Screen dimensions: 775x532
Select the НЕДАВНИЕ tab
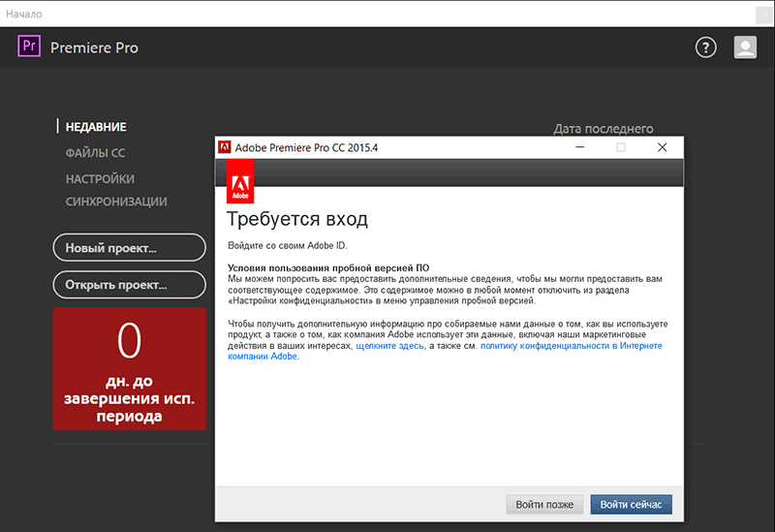(96, 127)
